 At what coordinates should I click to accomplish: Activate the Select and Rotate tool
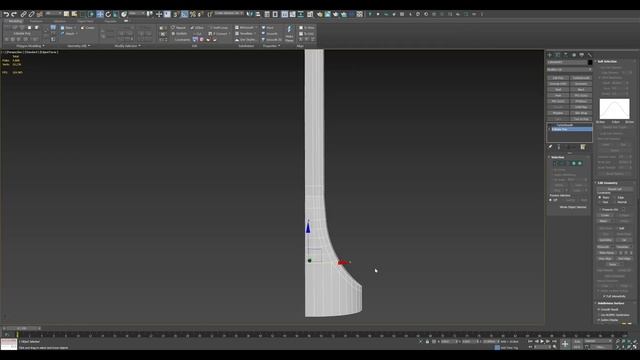(108, 14)
